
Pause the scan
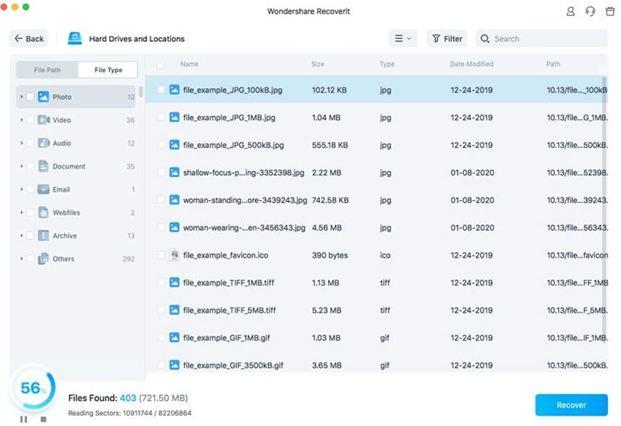24,419
